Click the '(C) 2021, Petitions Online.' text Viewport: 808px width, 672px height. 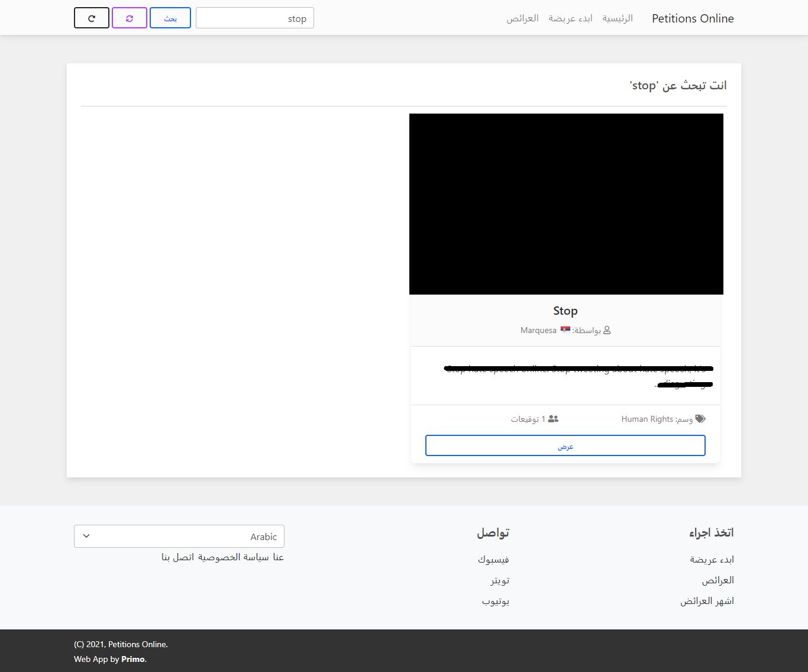[121, 644]
